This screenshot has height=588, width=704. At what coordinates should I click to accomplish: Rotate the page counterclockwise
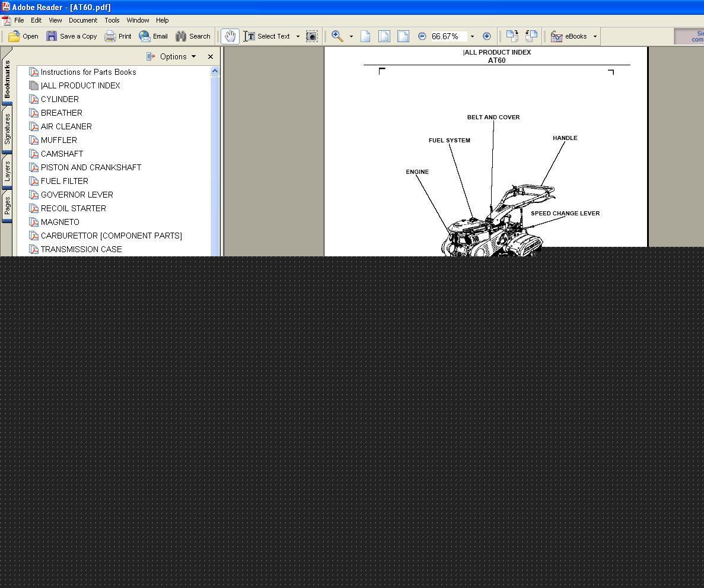531,36
